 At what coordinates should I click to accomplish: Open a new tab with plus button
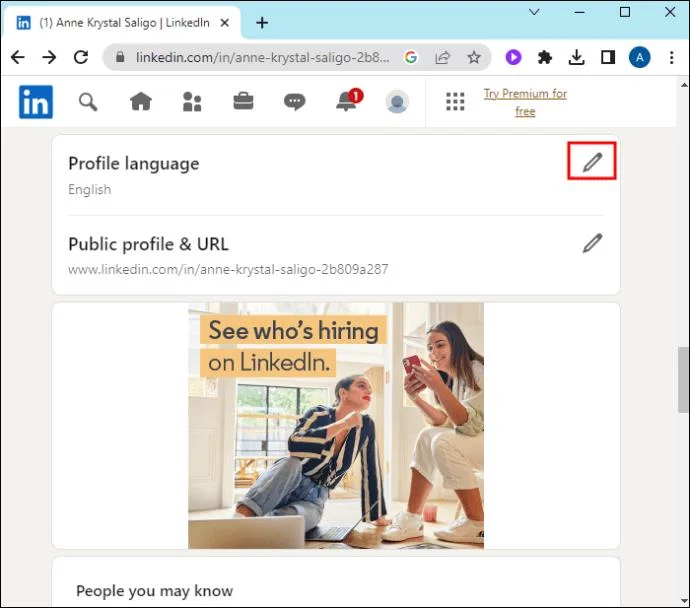tap(262, 22)
